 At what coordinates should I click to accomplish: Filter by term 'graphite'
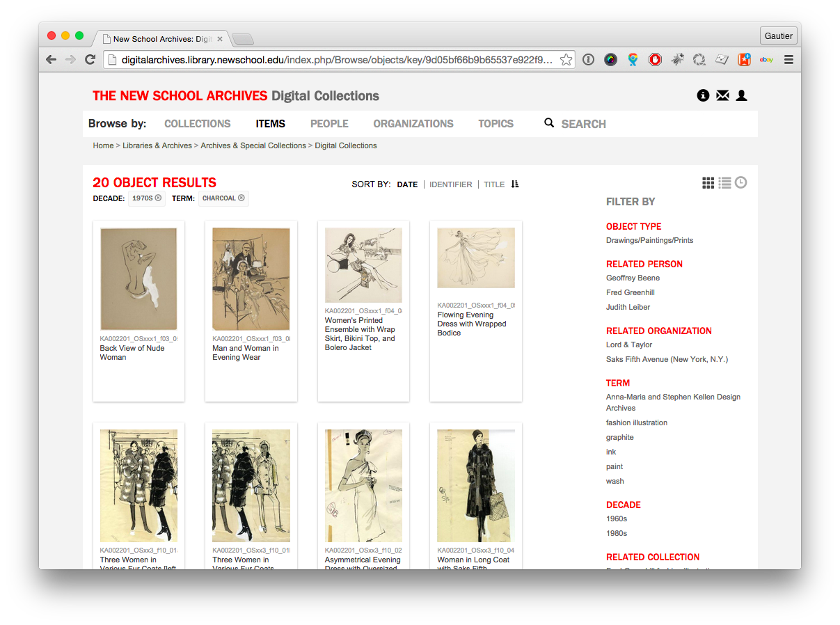[x=620, y=437]
